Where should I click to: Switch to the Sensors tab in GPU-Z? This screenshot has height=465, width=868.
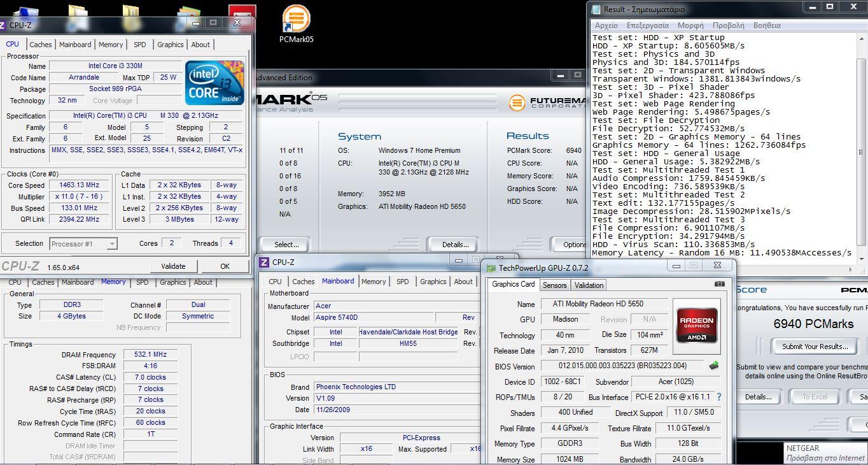pyautogui.click(x=554, y=285)
